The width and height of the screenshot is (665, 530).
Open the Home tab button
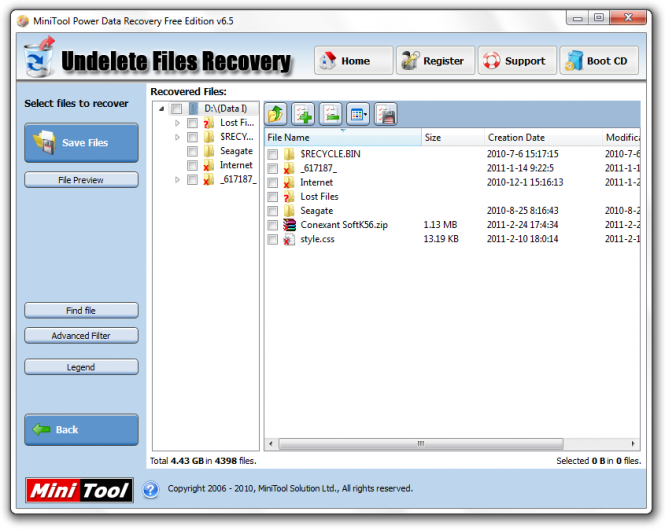pyautogui.click(x=354, y=61)
